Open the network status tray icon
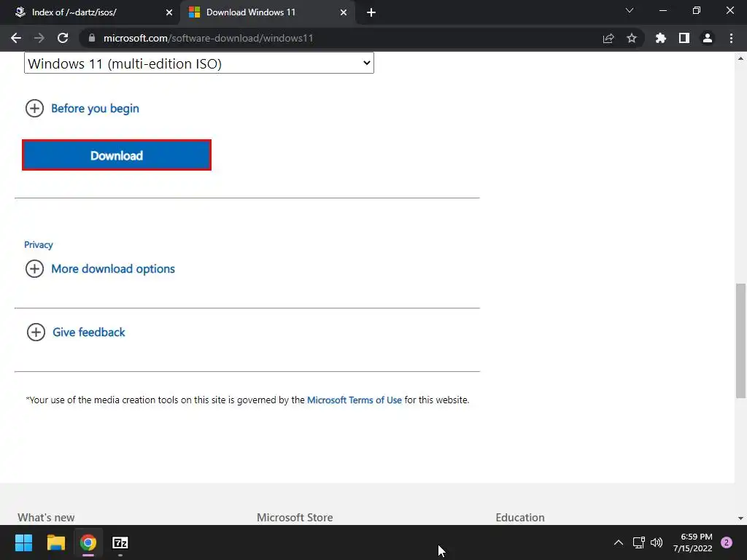Image resolution: width=747 pixels, height=560 pixels. point(638,542)
